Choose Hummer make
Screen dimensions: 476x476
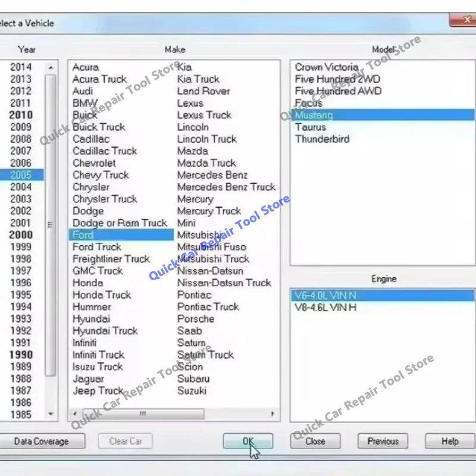point(92,306)
